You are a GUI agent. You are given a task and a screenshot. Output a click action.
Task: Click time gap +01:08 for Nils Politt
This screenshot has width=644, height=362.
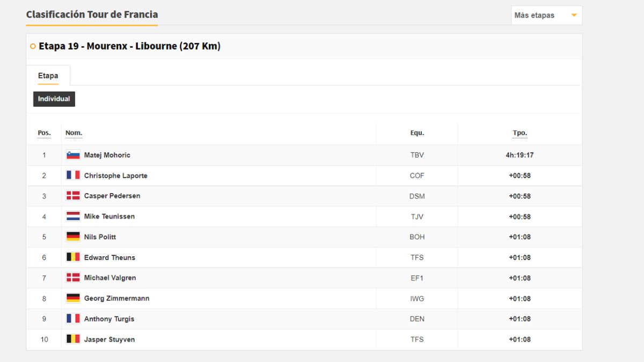[x=519, y=237]
